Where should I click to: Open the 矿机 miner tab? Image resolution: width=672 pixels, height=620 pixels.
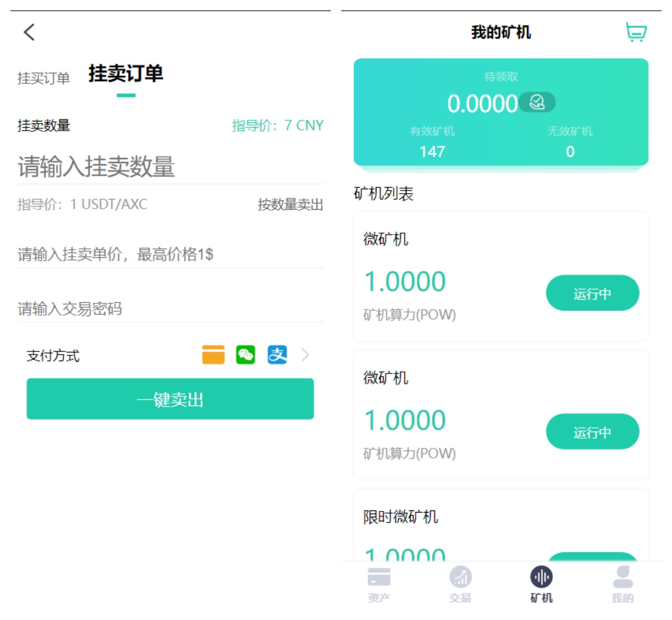pos(541,584)
